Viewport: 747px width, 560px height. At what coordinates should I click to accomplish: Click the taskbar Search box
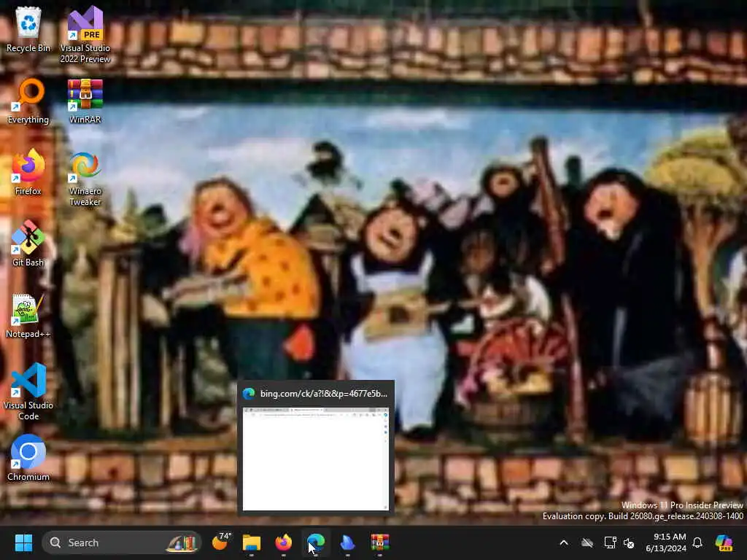coord(122,542)
